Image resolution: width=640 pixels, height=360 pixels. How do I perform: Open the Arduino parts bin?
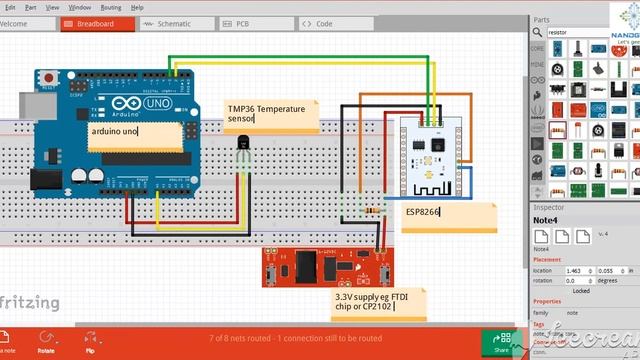(x=537, y=80)
